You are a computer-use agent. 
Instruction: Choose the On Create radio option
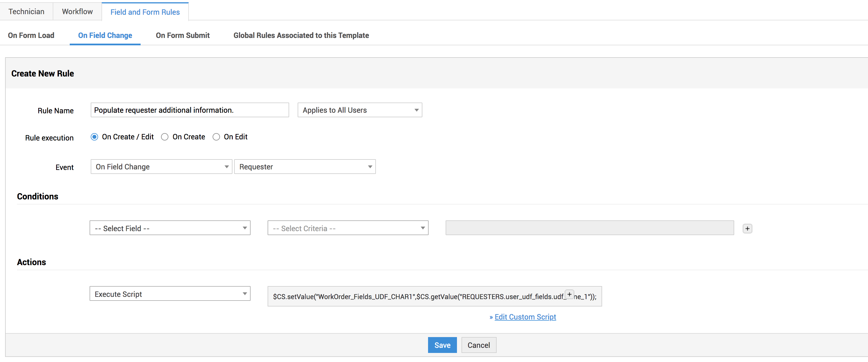pyautogui.click(x=165, y=137)
